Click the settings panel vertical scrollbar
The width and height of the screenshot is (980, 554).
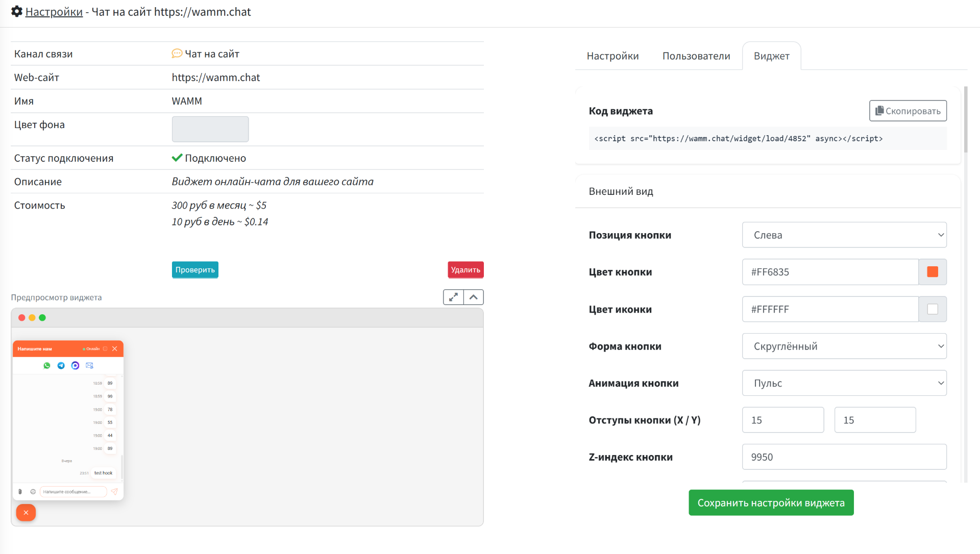966,120
